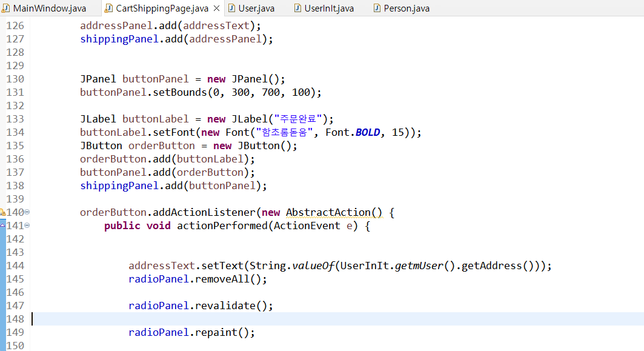644x351 pixels.
Task: Click line number 131 in the gutter
Action: click(x=15, y=92)
